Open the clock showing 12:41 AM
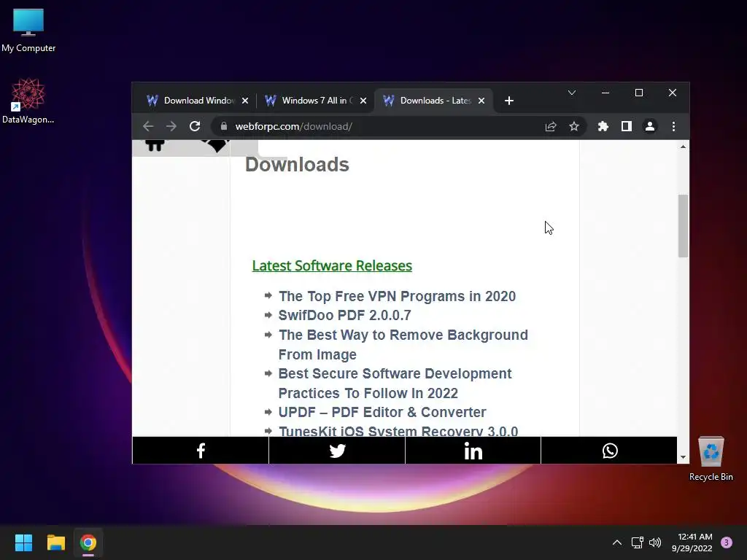 pos(693,542)
